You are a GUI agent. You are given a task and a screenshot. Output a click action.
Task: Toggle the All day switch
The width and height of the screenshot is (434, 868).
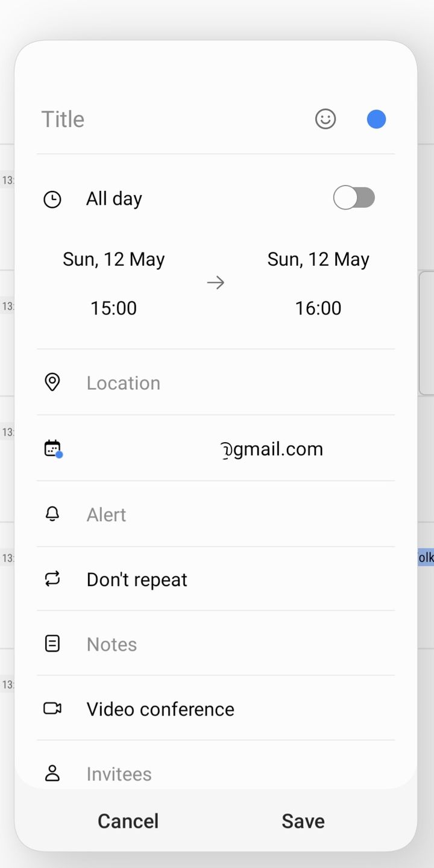[354, 198]
